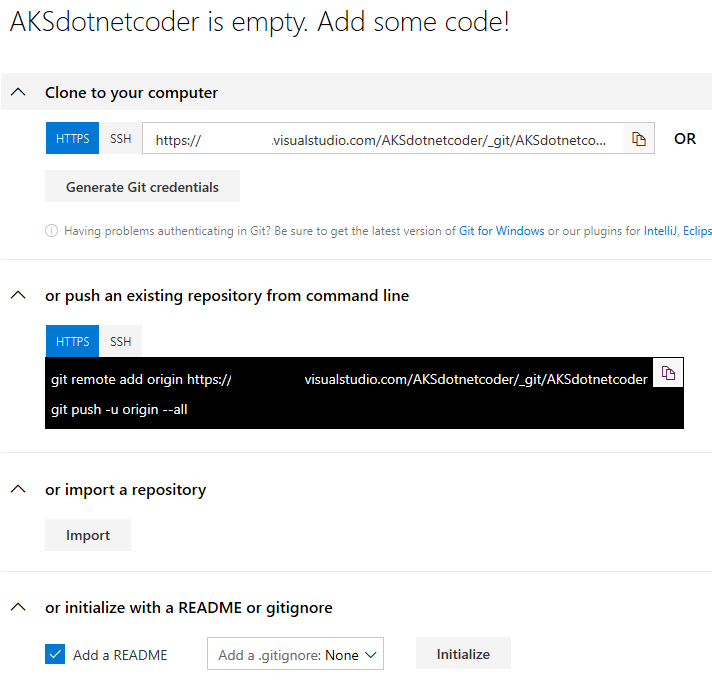712x686 pixels.
Task: Select HTTPS tab in the push section
Action: tap(72, 341)
